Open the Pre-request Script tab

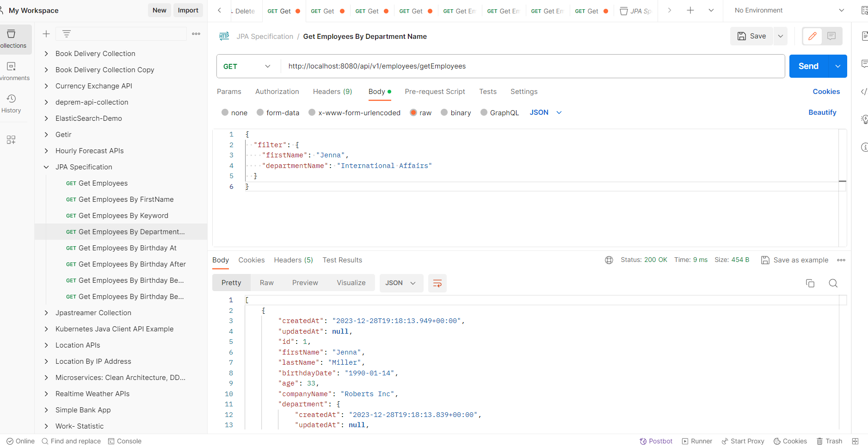[435, 92]
